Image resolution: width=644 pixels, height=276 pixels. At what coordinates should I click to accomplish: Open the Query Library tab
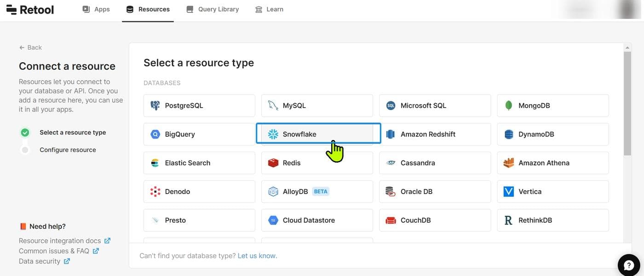(x=213, y=9)
